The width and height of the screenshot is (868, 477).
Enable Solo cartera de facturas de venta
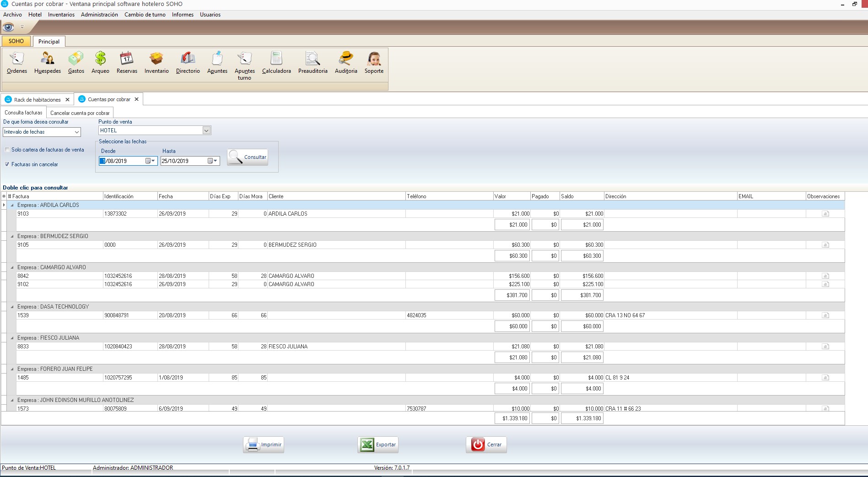[x=7, y=150]
